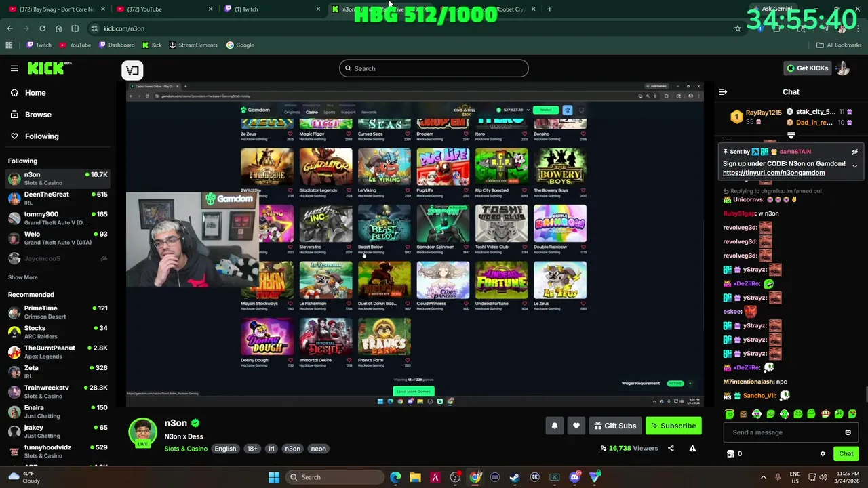Toggle stream notifications bell
Screen dimensions: 868x488
point(554,426)
